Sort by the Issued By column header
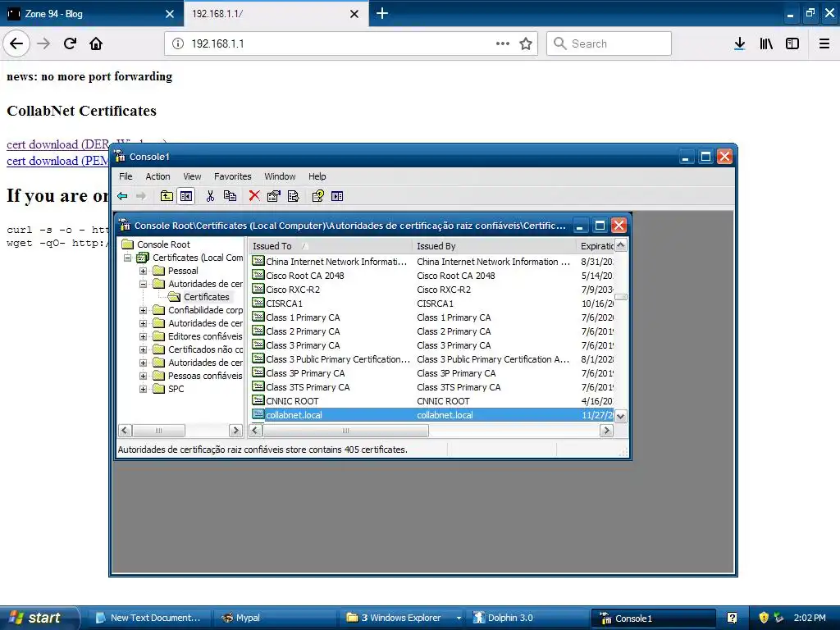840x630 pixels. tap(494, 246)
